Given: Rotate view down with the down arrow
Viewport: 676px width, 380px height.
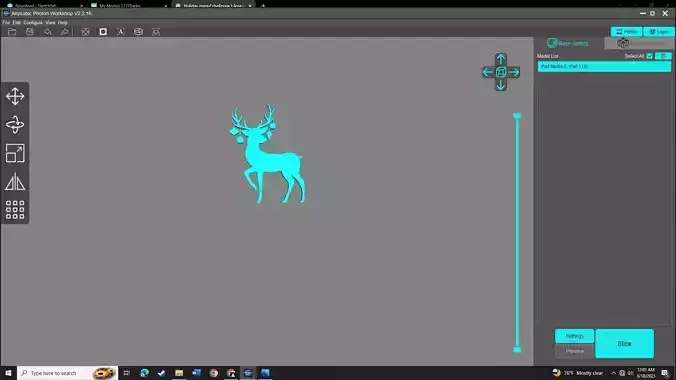Looking at the screenshot, I should 501,85.
